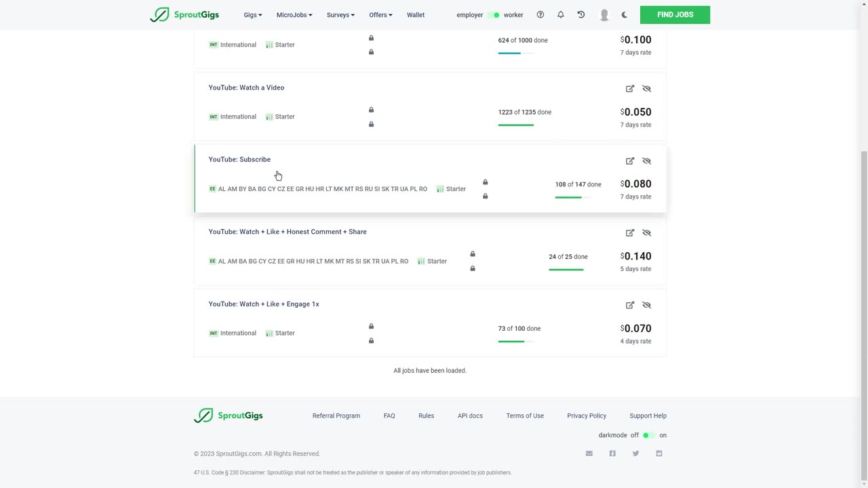Open the YouTube: Watch a Video job title
This screenshot has height=488, width=868.
click(x=246, y=87)
